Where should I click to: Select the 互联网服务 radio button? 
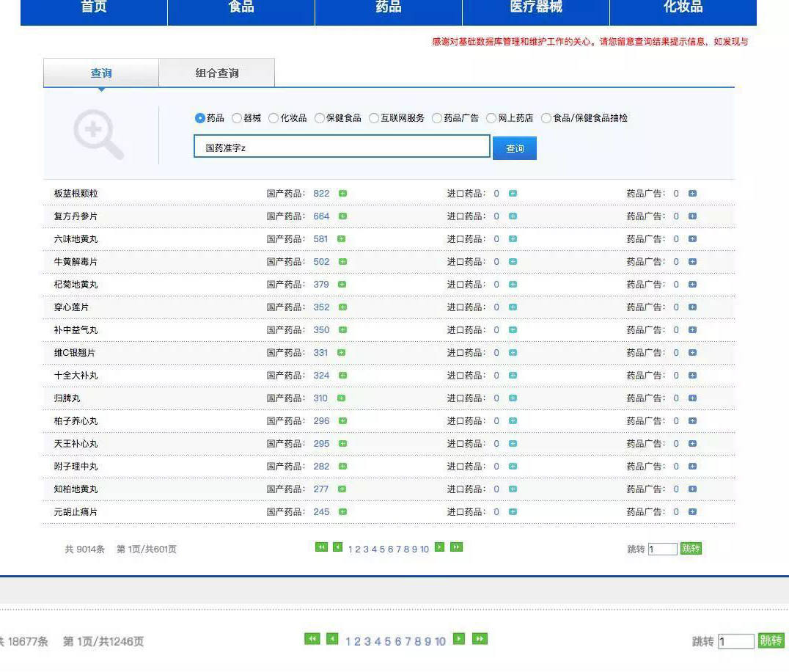point(374,118)
